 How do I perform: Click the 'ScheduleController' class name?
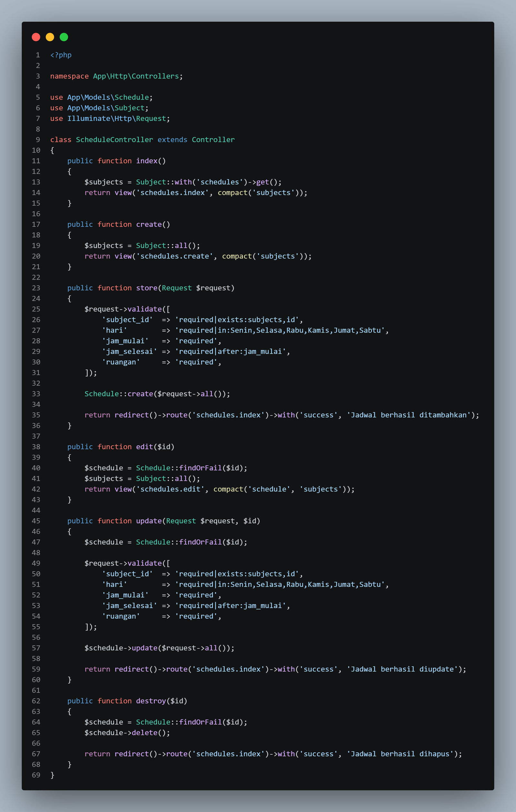pos(114,140)
